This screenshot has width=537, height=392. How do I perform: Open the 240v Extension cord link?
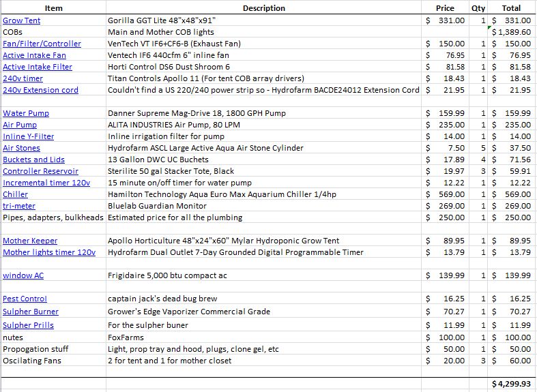(x=40, y=90)
